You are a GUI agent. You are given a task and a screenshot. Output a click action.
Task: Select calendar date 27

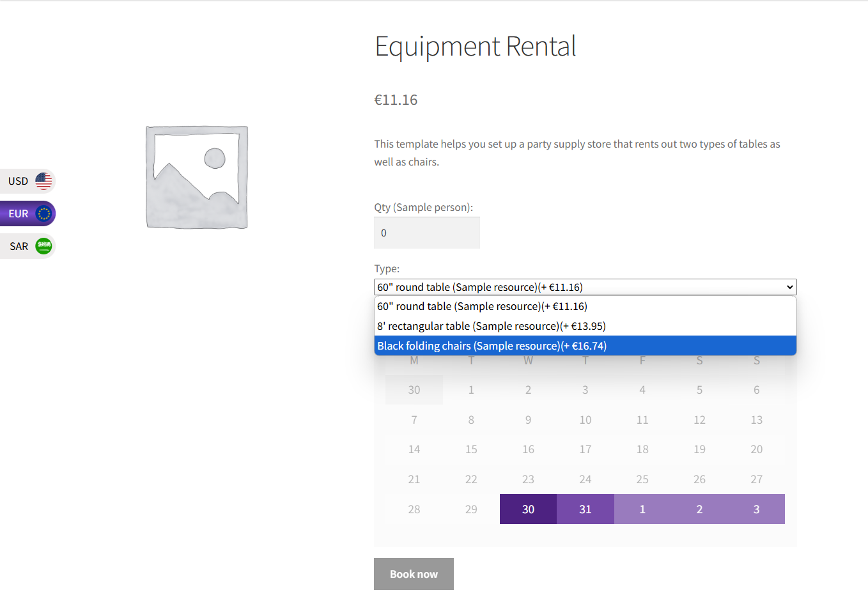(757, 479)
